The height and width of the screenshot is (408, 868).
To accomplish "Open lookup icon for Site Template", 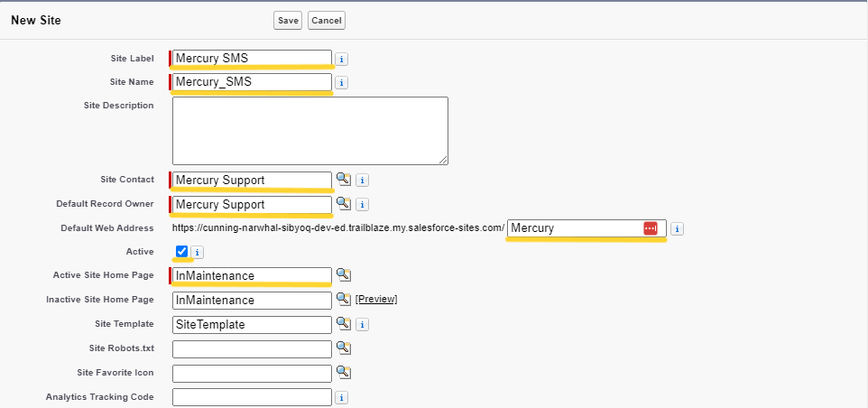I will 344,323.
